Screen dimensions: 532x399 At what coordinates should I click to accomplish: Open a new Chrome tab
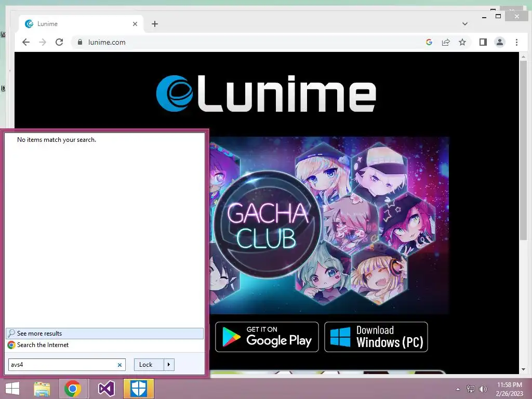coord(155,24)
